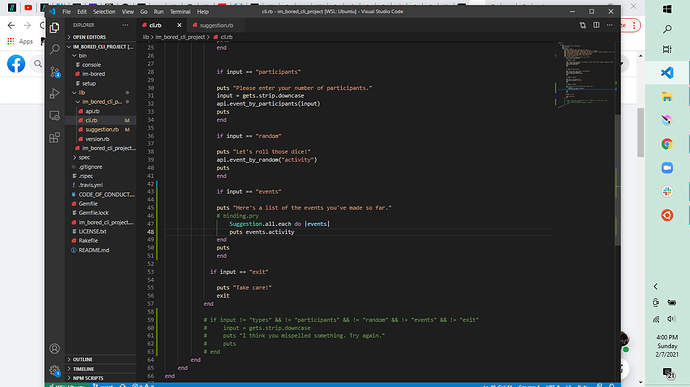
Task: Open Explorer panel More Actions ellipsis
Action: (125, 25)
